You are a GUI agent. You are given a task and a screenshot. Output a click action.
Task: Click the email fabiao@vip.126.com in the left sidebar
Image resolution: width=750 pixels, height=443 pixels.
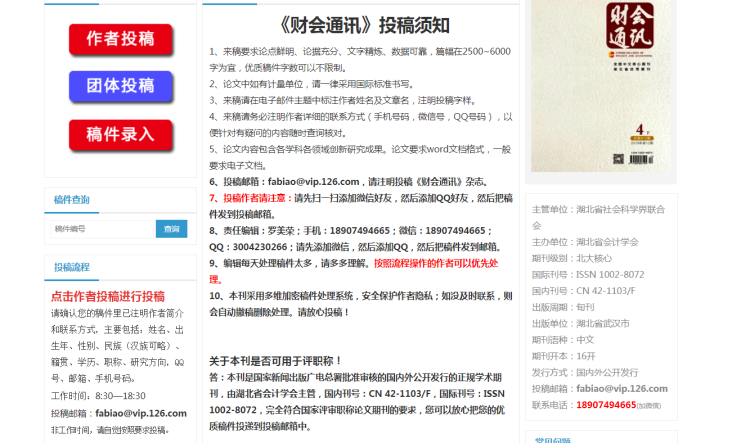tap(141, 413)
